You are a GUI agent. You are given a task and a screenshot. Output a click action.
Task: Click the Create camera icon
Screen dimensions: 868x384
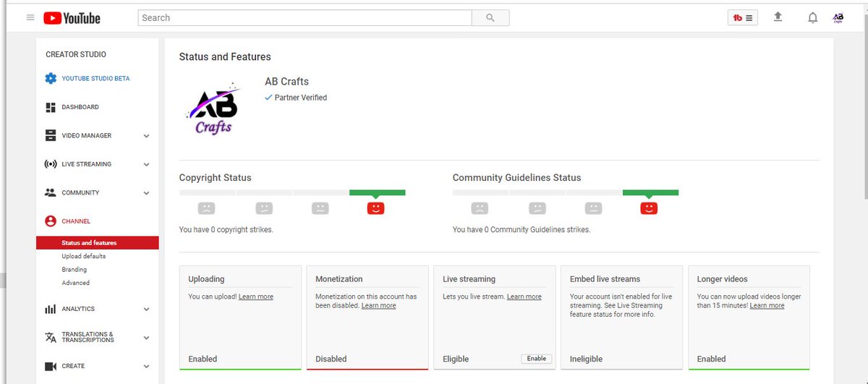click(51, 366)
